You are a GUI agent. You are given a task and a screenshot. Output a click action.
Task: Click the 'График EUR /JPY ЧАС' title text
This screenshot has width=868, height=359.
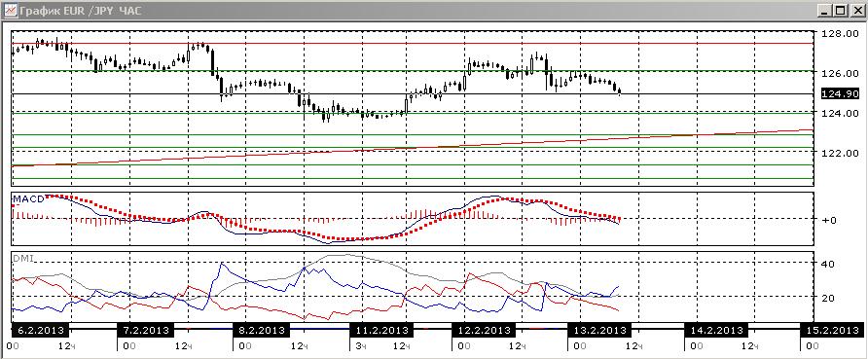[x=80, y=10]
